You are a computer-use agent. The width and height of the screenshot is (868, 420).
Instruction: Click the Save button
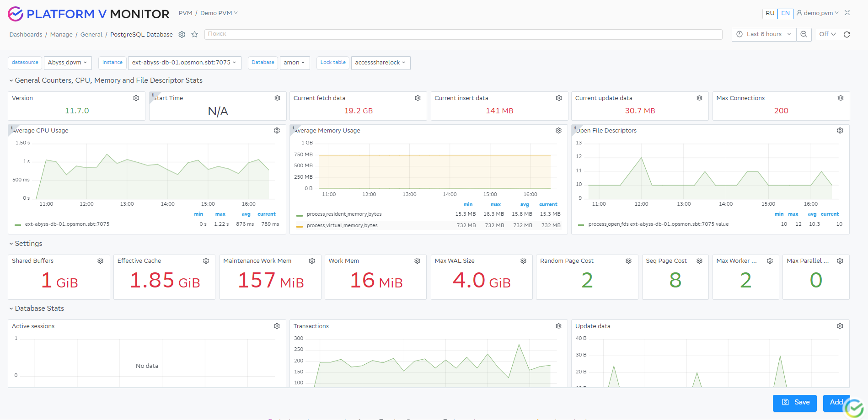click(794, 403)
